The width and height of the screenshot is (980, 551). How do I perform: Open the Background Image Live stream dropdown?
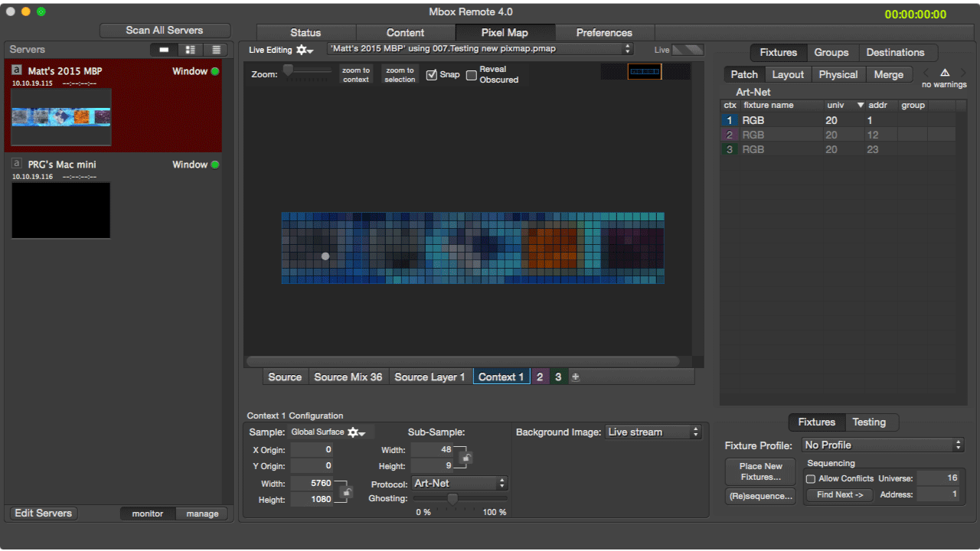(x=653, y=432)
